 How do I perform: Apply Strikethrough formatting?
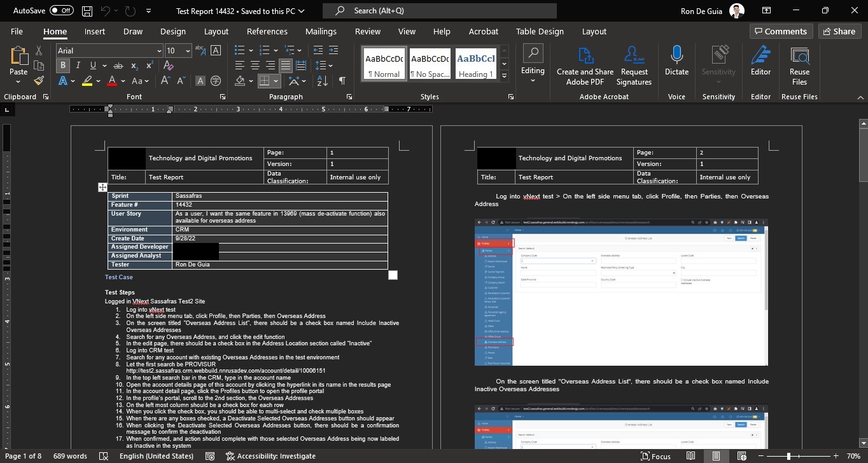tap(118, 66)
